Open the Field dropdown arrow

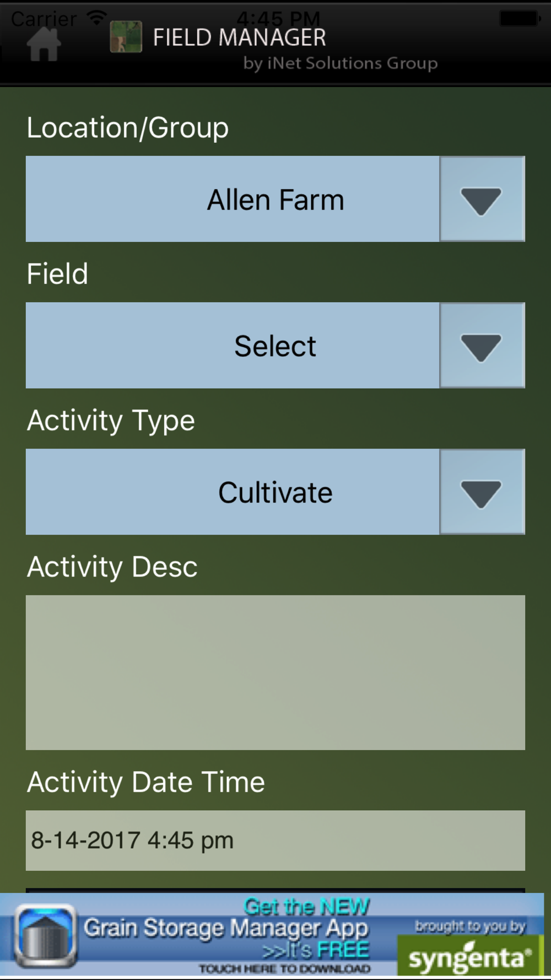click(482, 346)
